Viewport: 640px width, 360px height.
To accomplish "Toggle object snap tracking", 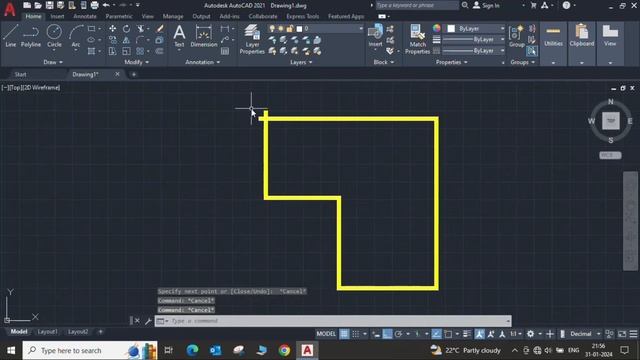I will pos(436,334).
